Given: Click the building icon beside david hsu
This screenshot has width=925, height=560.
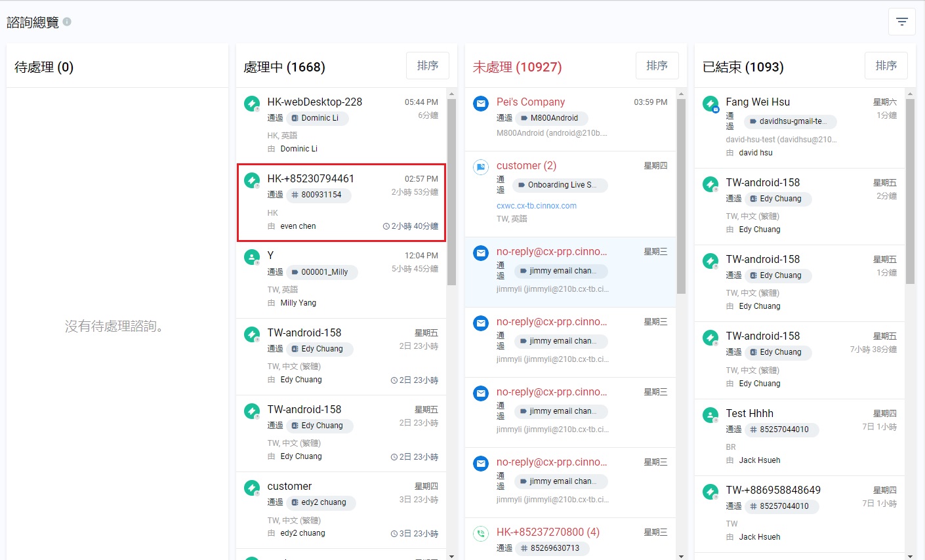Looking at the screenshot, I should point(730,153).
